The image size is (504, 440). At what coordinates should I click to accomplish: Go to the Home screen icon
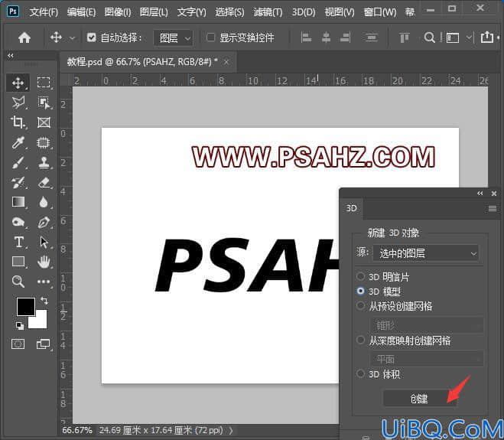click(24, 37)
